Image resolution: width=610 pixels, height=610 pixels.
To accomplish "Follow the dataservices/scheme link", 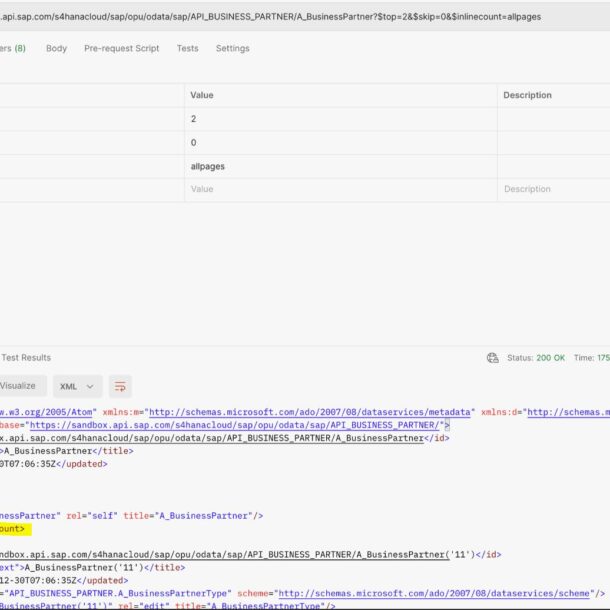I will 434,593.
